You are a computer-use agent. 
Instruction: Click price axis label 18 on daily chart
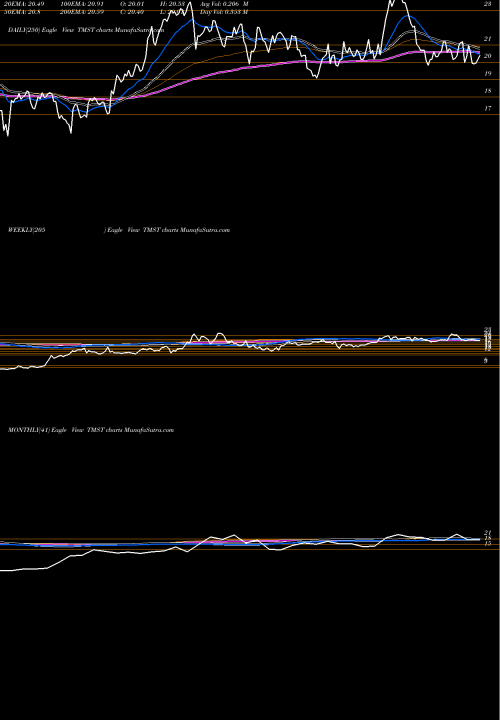488,91
